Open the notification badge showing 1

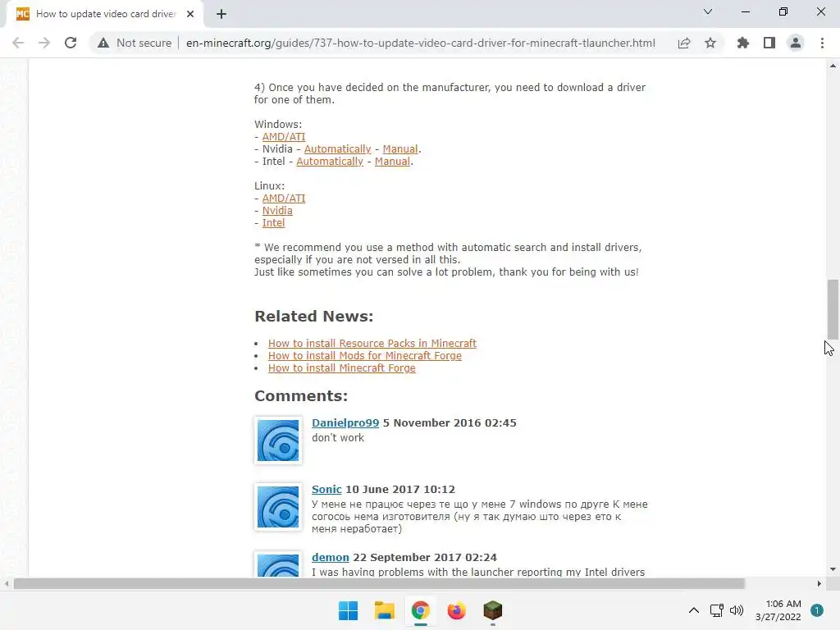[817, 610]
